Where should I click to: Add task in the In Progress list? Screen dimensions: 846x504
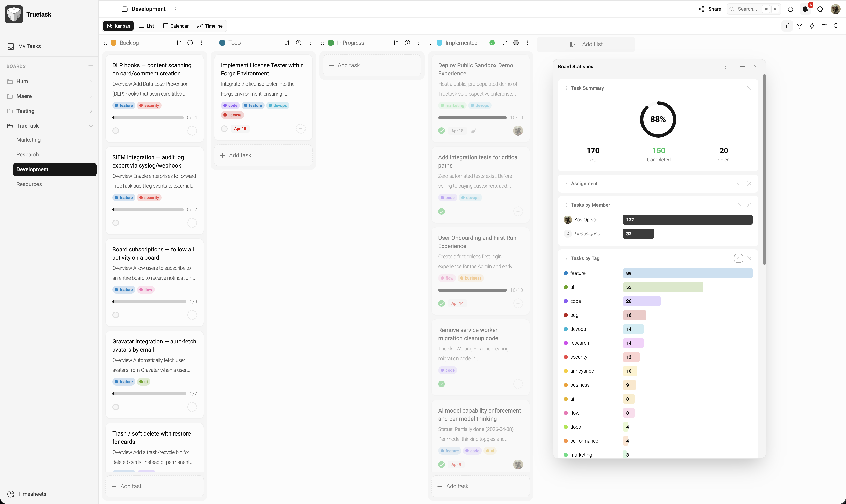pyautogui.click(x=372, y=65)
